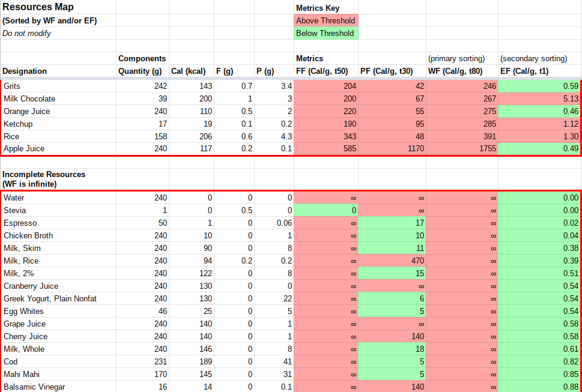Select Cod's protein value 41

coord(274,361)
